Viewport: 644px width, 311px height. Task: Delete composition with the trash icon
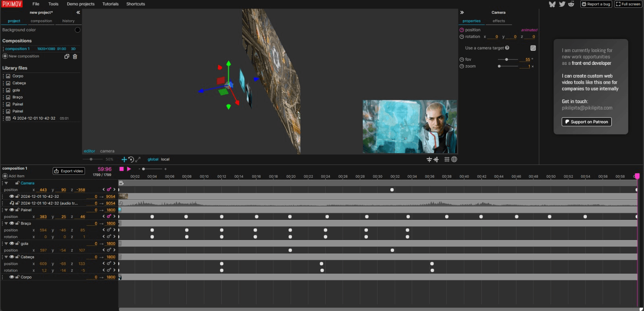pos(75,56)
